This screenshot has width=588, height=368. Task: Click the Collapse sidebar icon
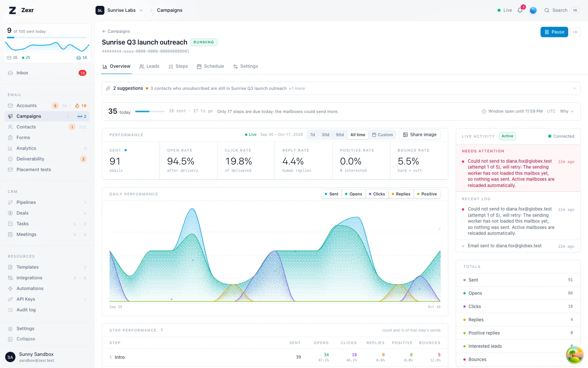(x=10, y=339)
